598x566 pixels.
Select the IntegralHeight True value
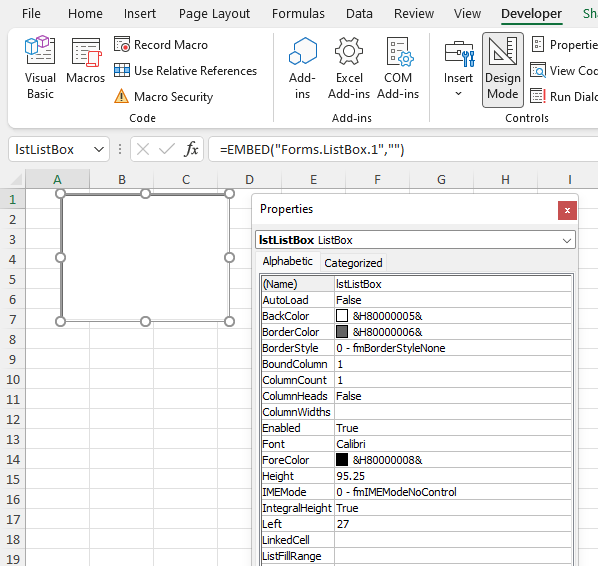(x=453, y=508)
